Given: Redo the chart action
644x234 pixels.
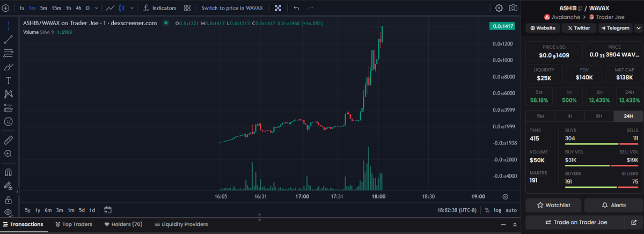Looking at the screenshot, I should [311, 8].
